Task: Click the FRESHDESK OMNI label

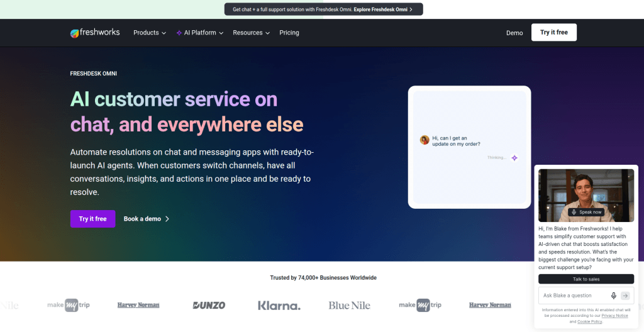Action: (94, 74)
